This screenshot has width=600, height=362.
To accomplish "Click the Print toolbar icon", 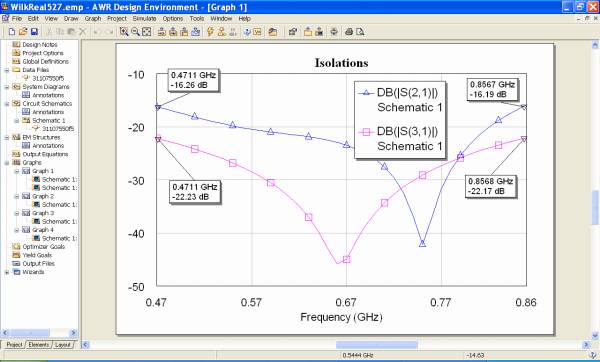I will pos(349,32).
